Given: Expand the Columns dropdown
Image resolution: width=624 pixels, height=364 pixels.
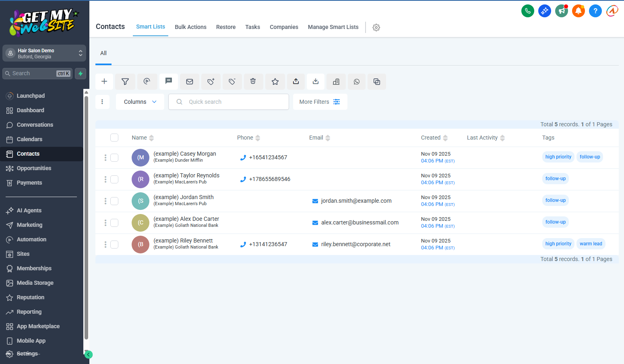Looking at the screenshot, I should [140, 102].
